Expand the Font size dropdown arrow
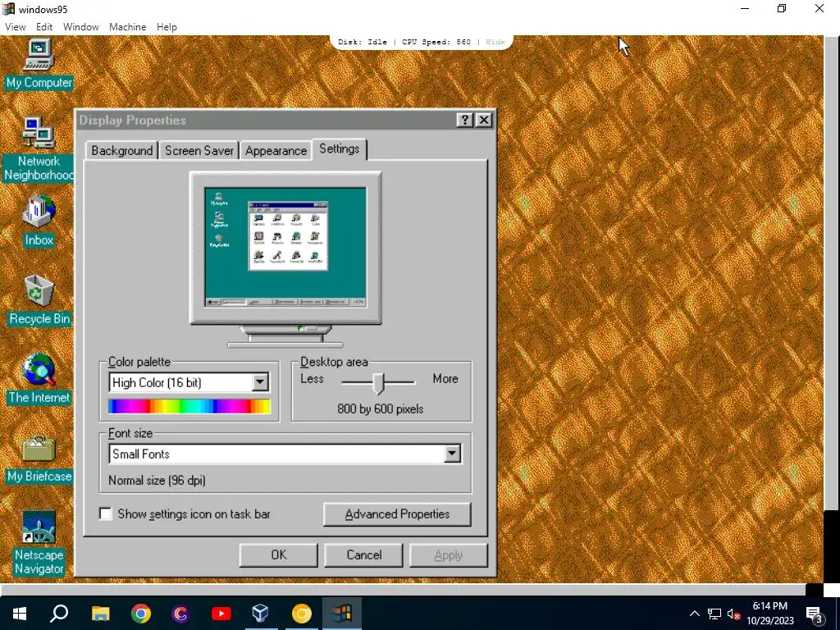This screenshot has height=630, width=840. point(452,454)
